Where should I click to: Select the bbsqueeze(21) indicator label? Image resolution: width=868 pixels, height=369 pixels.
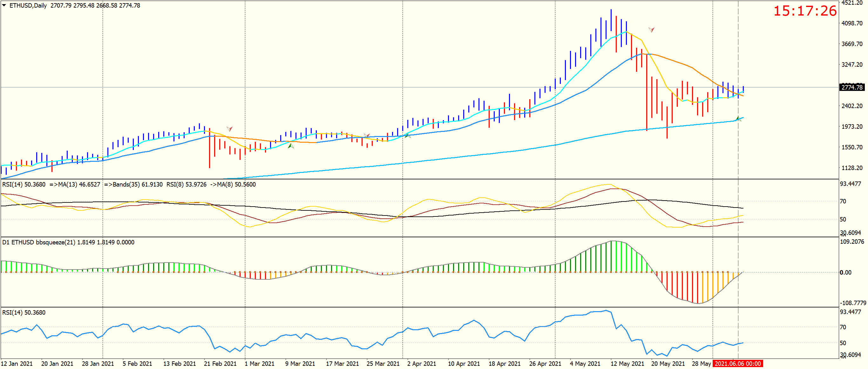coord(56,242)
